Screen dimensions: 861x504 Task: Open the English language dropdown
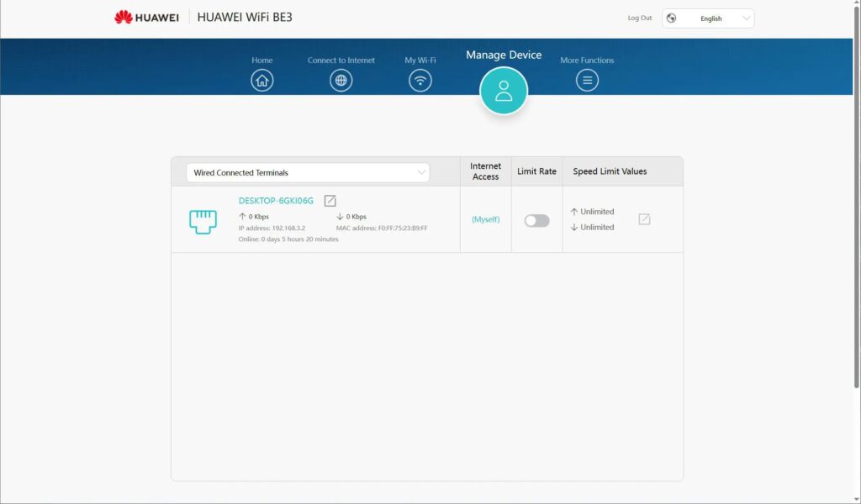point(708,18)
